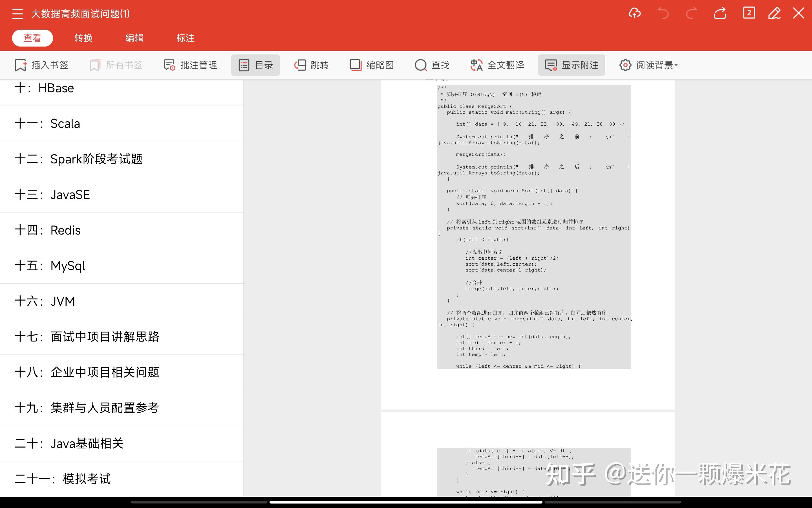Switch to the 编辑 tab
The width and height of the screenshot is (812, 508).
pos(134,38)
